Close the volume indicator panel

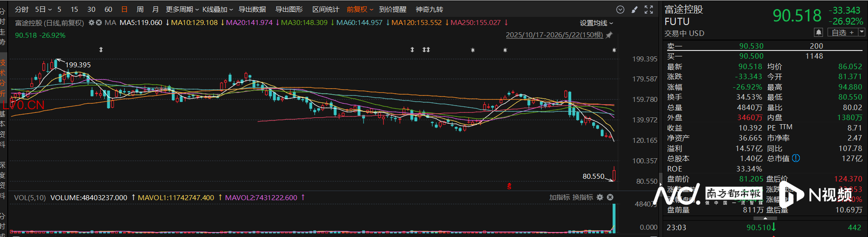tap(610, 197)
